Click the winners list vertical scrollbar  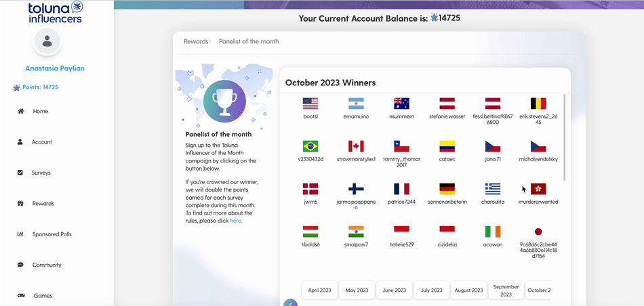(x=564, y=137)
